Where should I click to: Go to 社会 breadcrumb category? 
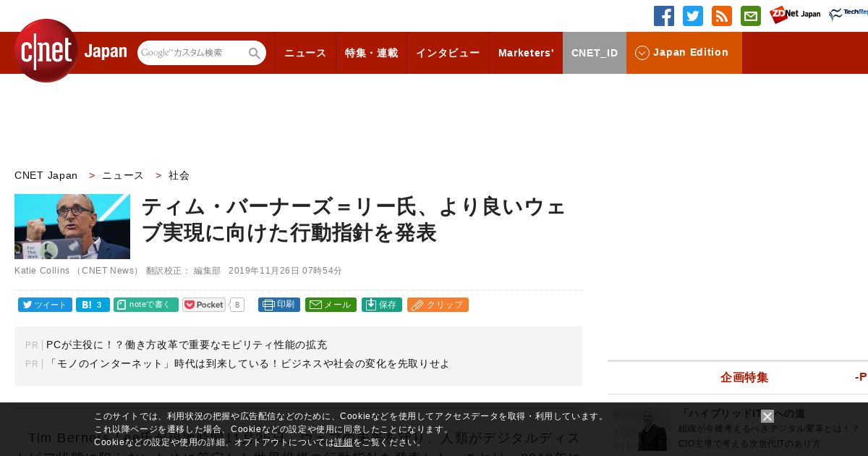pos(179,175)
